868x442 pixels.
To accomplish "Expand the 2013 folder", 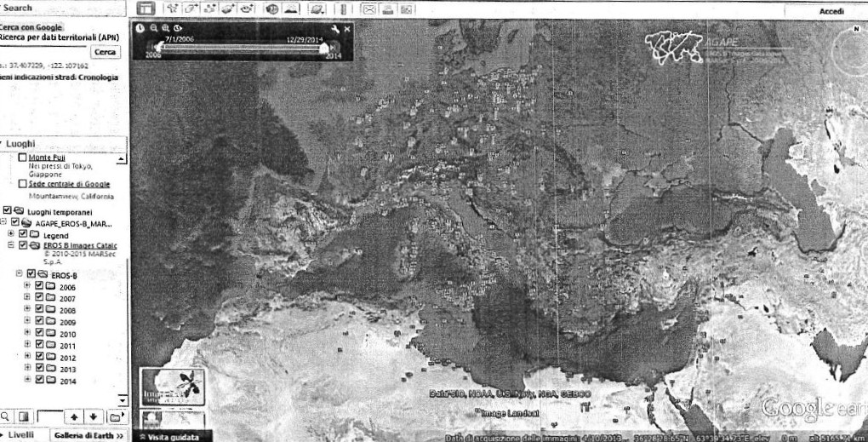I will pyautogui.click(x=27, y=368).
